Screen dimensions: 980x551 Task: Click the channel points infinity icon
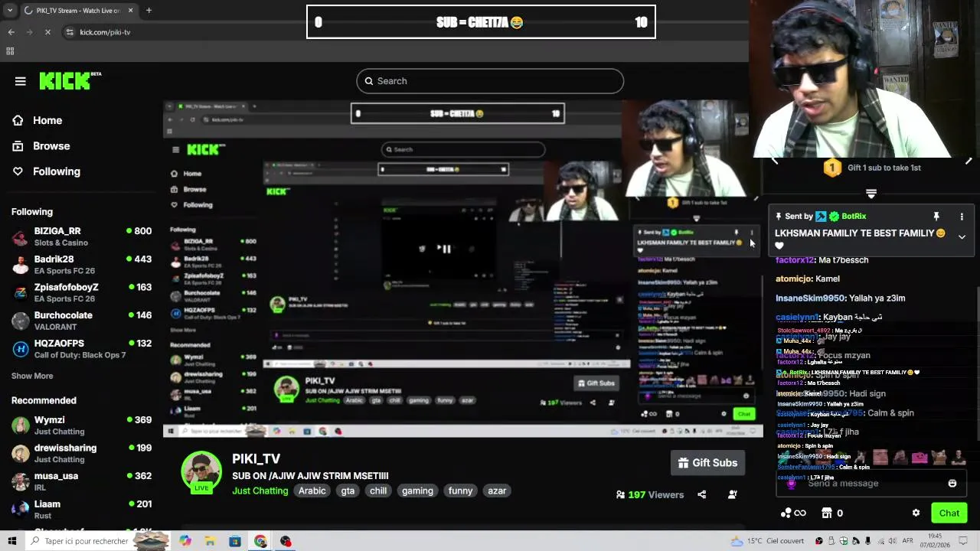793,514
